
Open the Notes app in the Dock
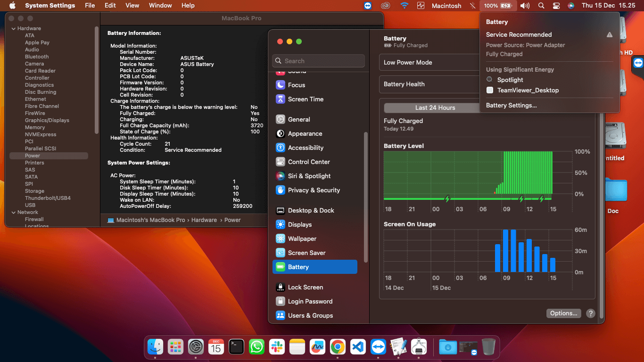[297, 347]
